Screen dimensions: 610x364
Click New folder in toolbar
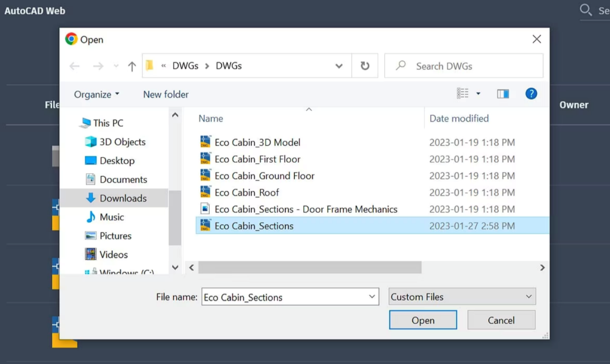pos(166,94)
